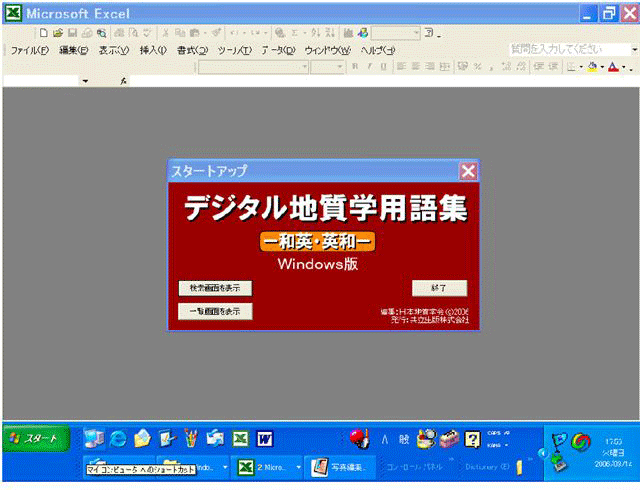Click the Merge and Center icon
Viewport: 640px width, 490px height.
click(444, 67)
